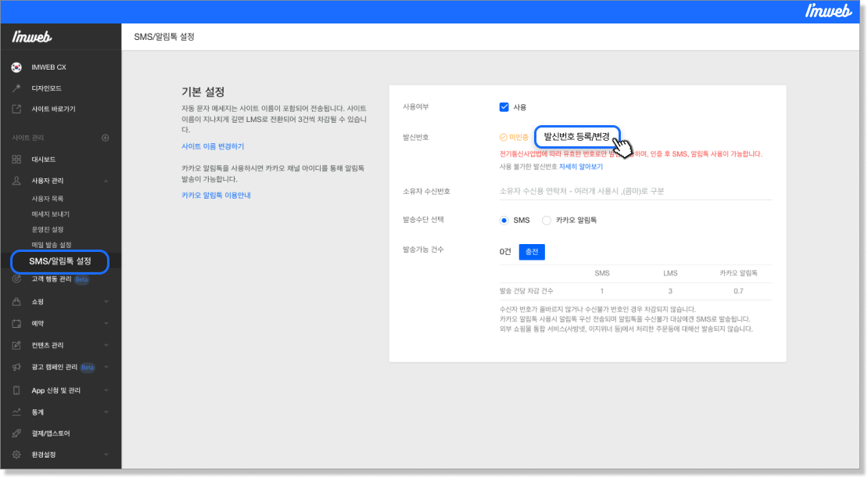Expand the 컨텐츠 관리 menu chevron
Screen dimensions: 868x478
click(106, 345)
